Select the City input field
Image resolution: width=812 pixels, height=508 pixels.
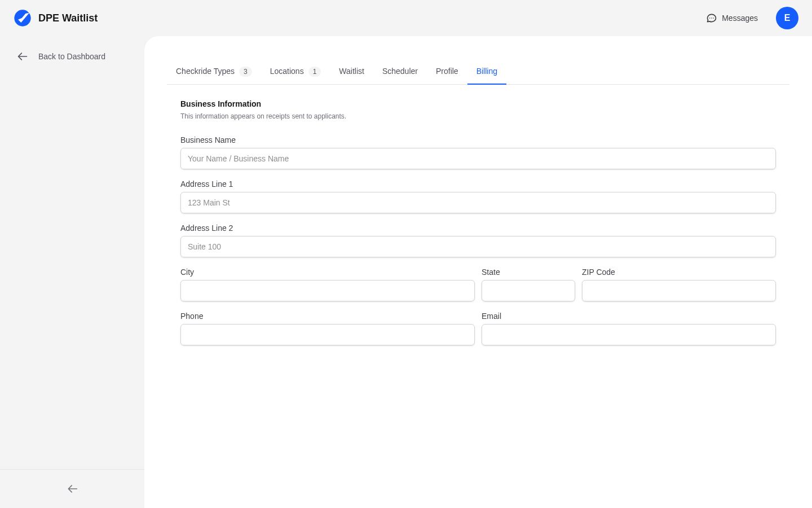click(x=327, y=291)
